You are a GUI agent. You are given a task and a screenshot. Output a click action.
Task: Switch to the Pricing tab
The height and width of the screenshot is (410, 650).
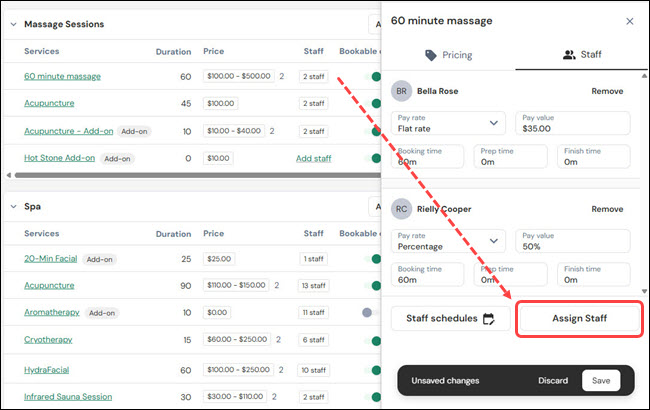pyautogui.click(x=449, y=55)
